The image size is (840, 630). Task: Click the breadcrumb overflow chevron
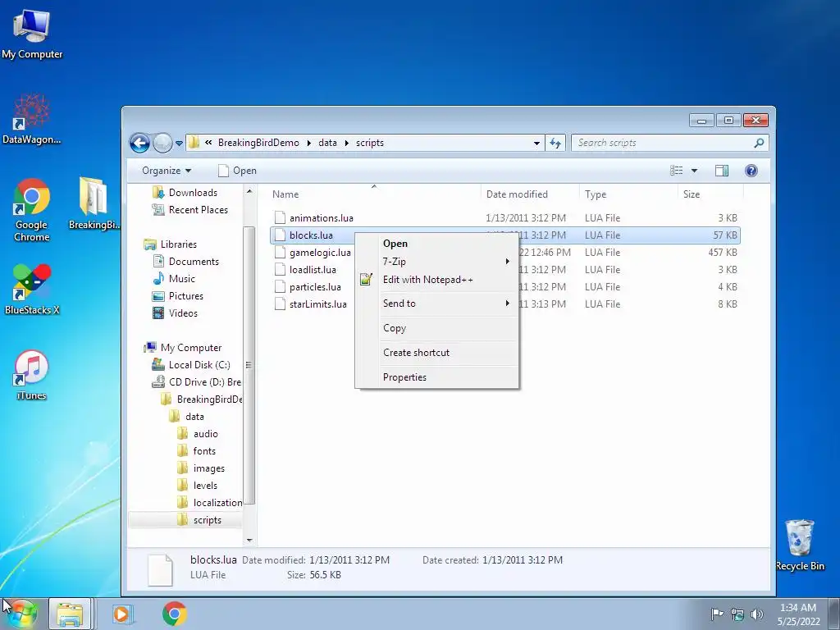[x=208, y=143]
